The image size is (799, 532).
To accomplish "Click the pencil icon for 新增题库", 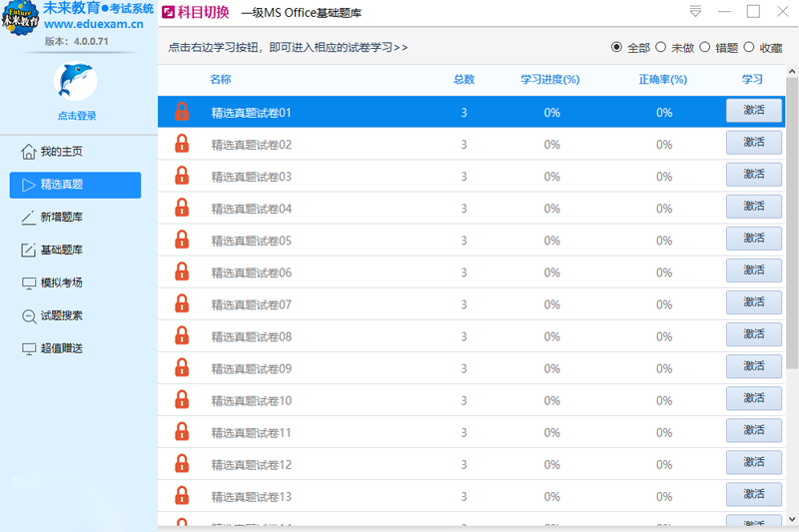I will tap(29, 218).
